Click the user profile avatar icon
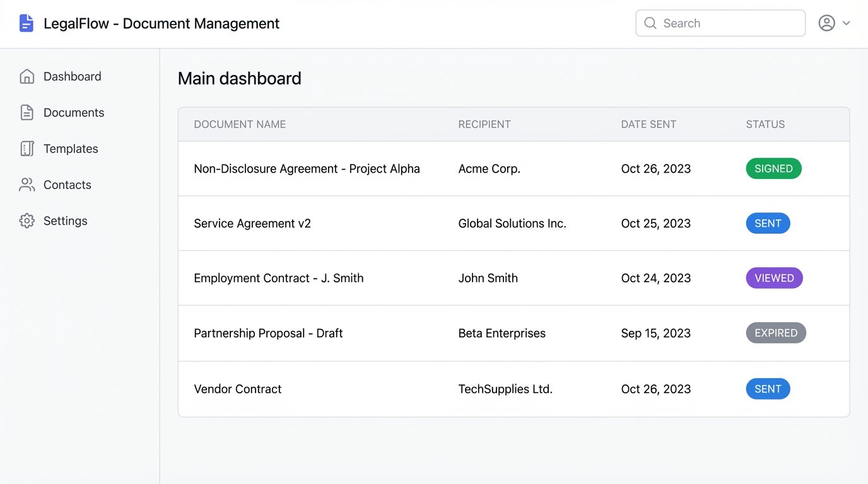868x484 pixels. (x=827, y=23)
